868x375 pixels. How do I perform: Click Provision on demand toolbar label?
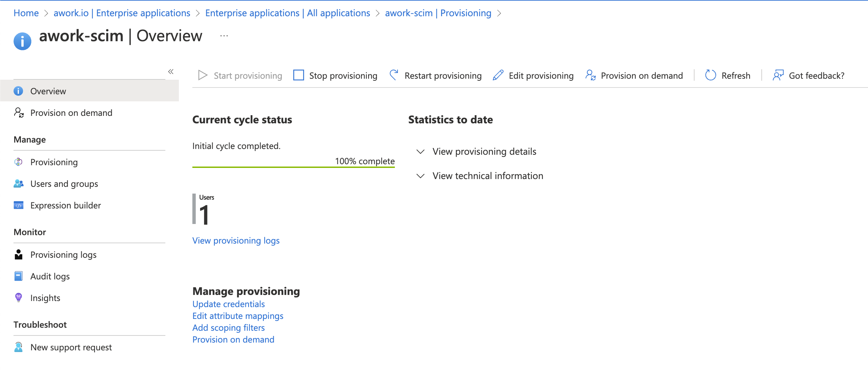(x=642, y=75)
